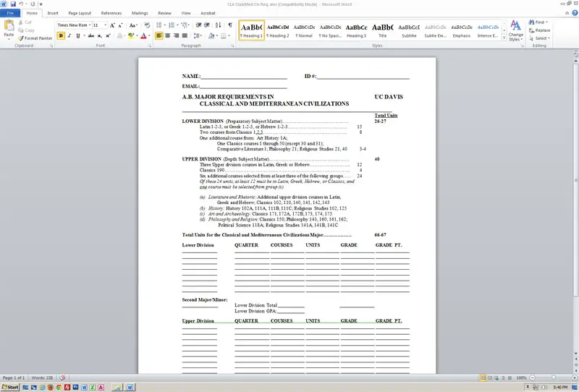Apply the Title style

(x=383, y=30)
